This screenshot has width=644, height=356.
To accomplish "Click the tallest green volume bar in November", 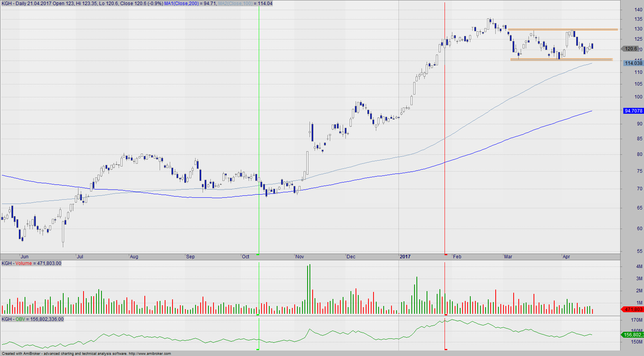I will (310, 289).
